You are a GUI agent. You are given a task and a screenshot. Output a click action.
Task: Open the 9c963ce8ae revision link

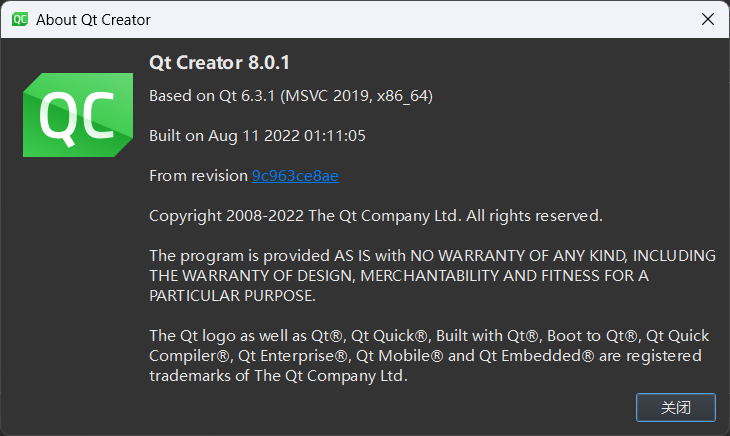tap(295, 175)
